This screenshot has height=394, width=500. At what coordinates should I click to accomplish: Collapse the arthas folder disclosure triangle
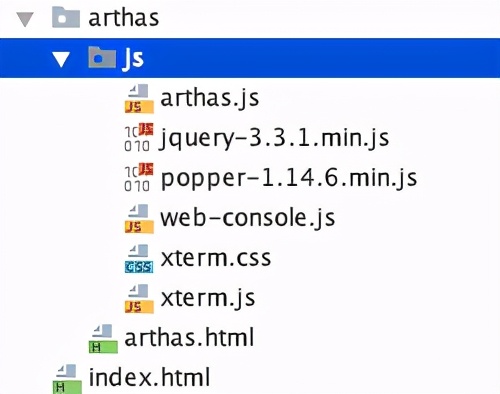(25, 19)
